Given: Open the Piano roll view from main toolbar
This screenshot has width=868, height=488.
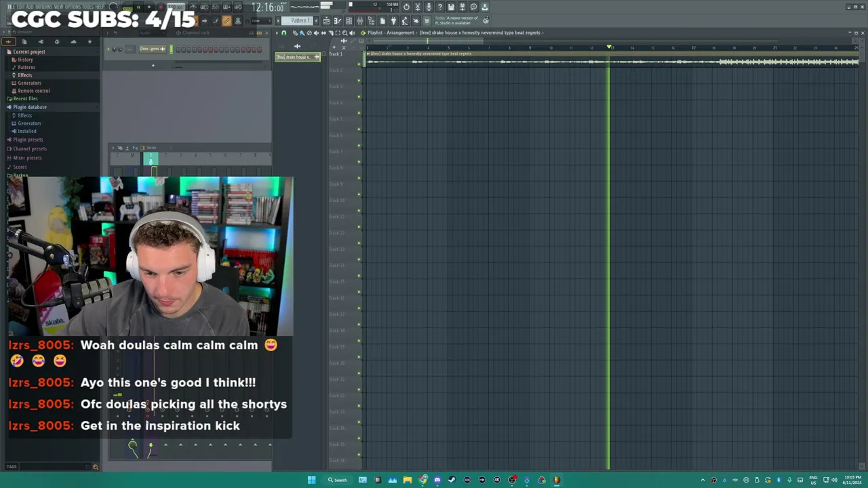Looking at the screenshot, I should coord(338,21).
